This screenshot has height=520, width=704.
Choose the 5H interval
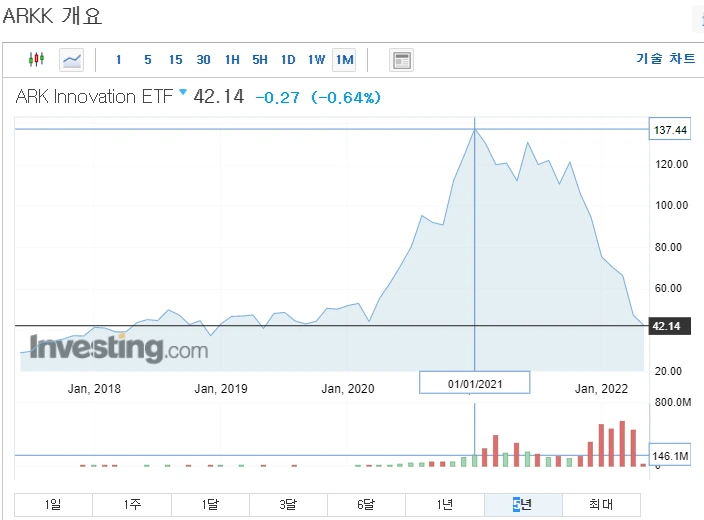(x=260, y=60)
